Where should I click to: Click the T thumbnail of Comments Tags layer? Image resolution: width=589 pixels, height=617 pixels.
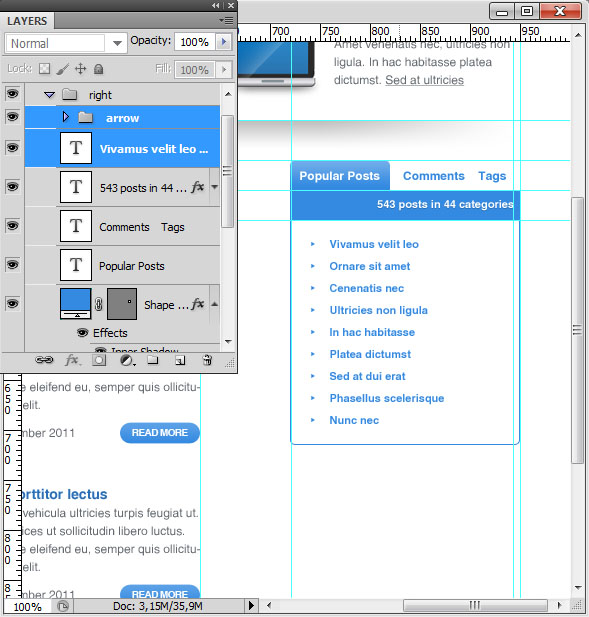pyautogui.click(x=76, y=226)
